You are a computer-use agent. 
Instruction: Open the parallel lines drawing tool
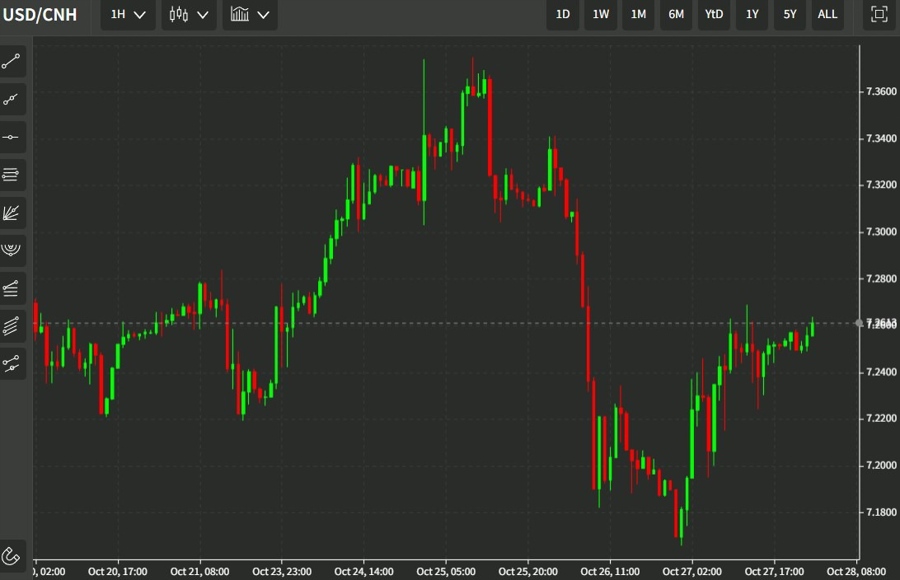pos(12,174)
